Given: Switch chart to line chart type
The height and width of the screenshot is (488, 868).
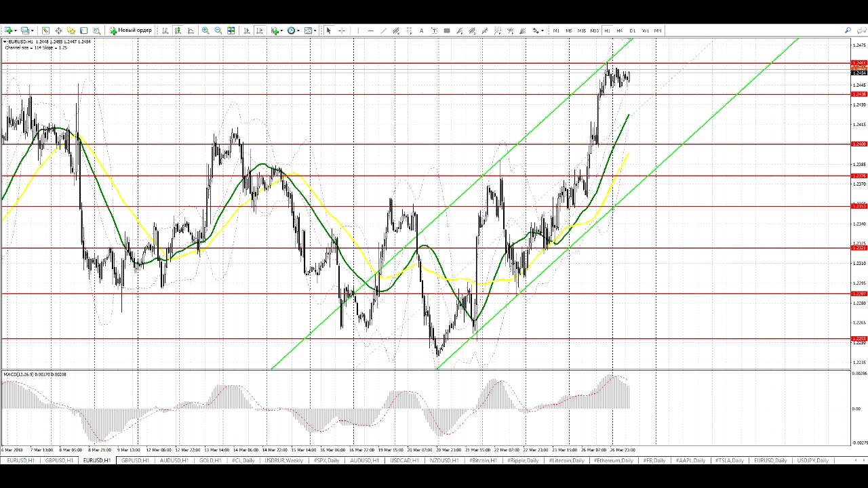Looking at the screenshot, I should (191, 30).
